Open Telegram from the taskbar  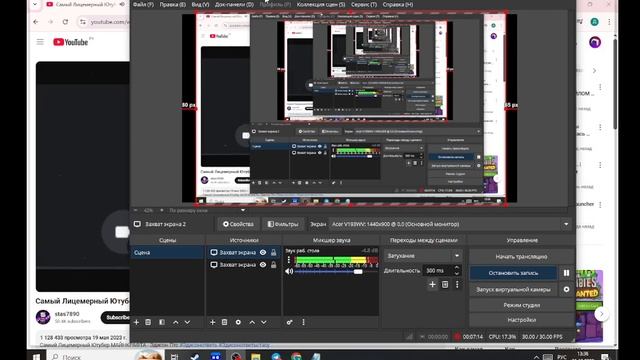(x=276, y=357)
